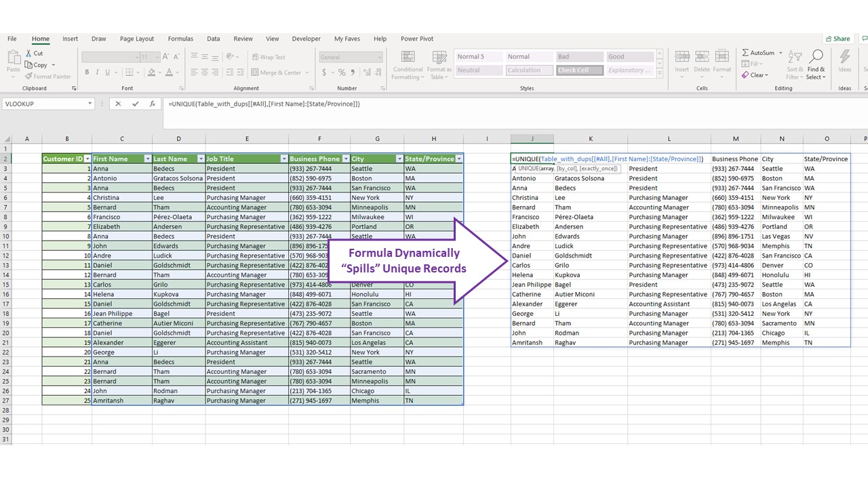
Task: Open the Formulas tab
Action: (180, 39)
